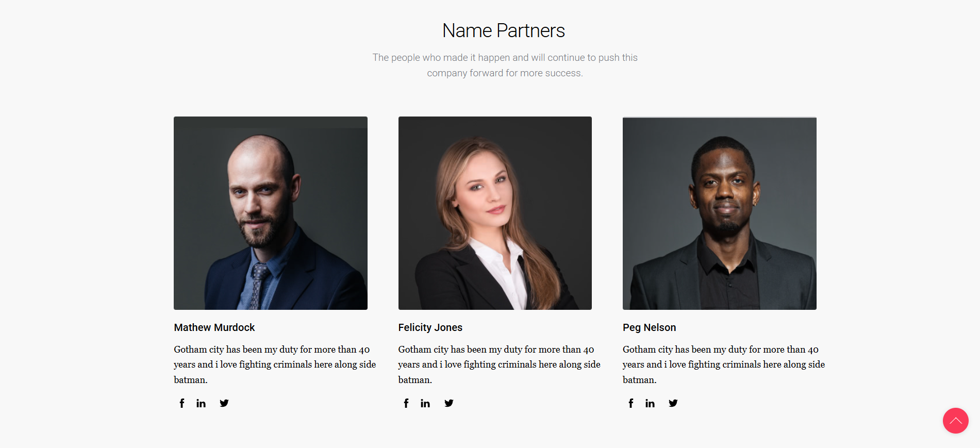Click the red scroll-to-top arrow button
The width and height of the screenshot is (980, 448).
(956, 421)
